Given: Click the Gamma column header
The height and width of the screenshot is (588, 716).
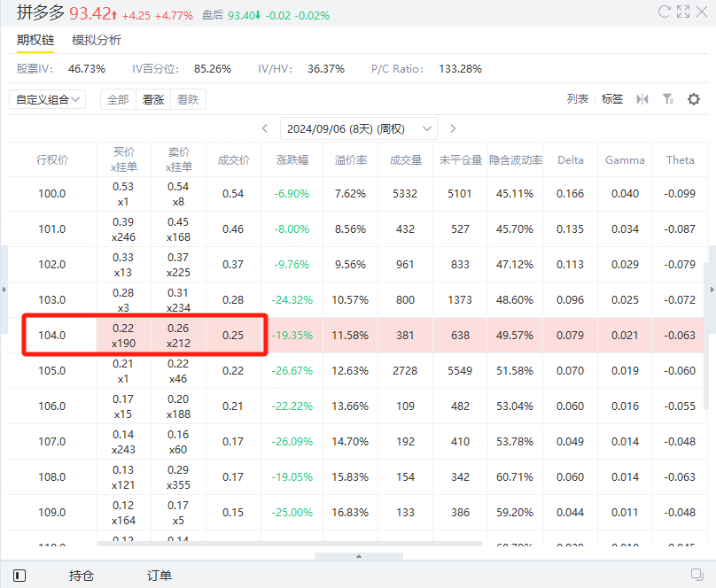Looking at the screenshot, I should pyautogui.click(x=625, y=159).
